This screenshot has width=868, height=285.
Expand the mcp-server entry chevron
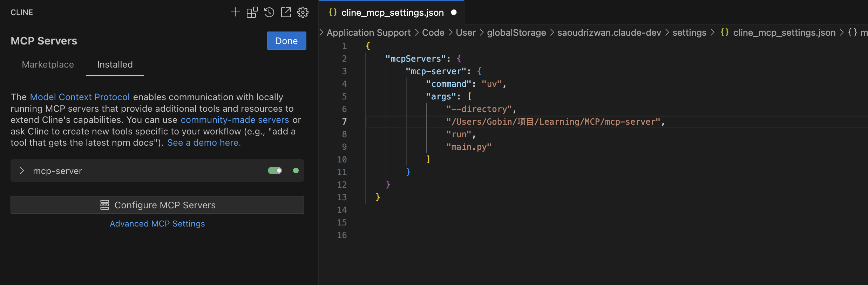click(x=22, y=171)
